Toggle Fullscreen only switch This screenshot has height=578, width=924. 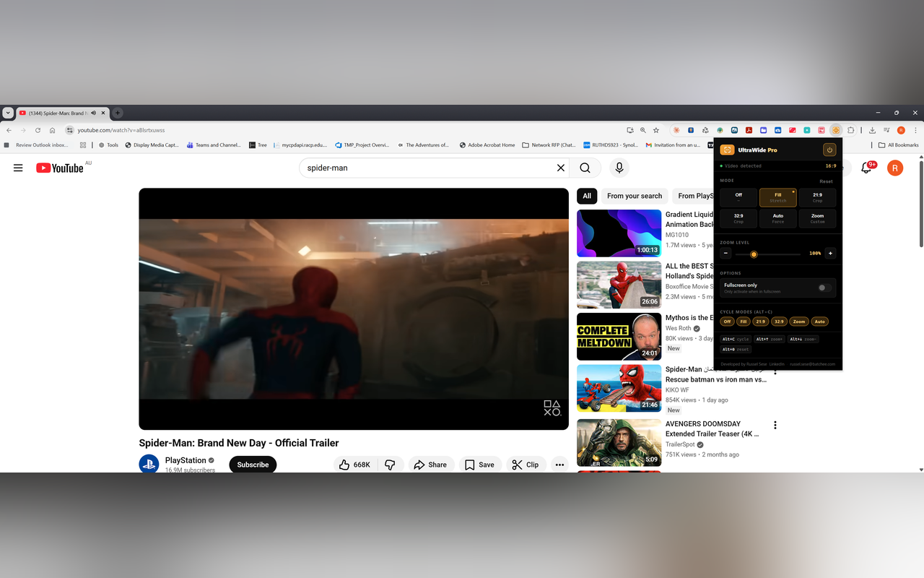click(824, 288)
